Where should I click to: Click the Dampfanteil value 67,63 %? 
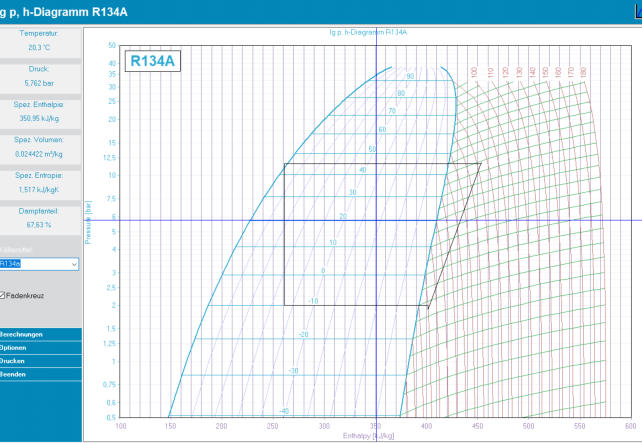(40, 225)
